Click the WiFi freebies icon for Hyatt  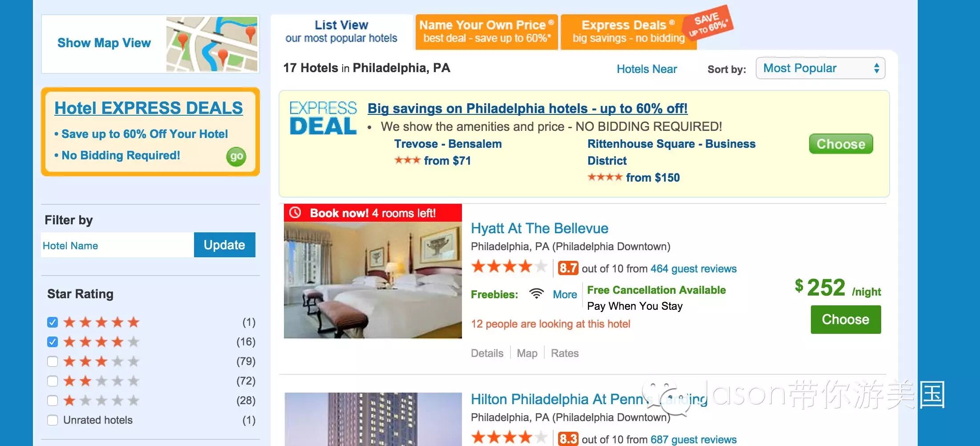(x=536, y=294)
